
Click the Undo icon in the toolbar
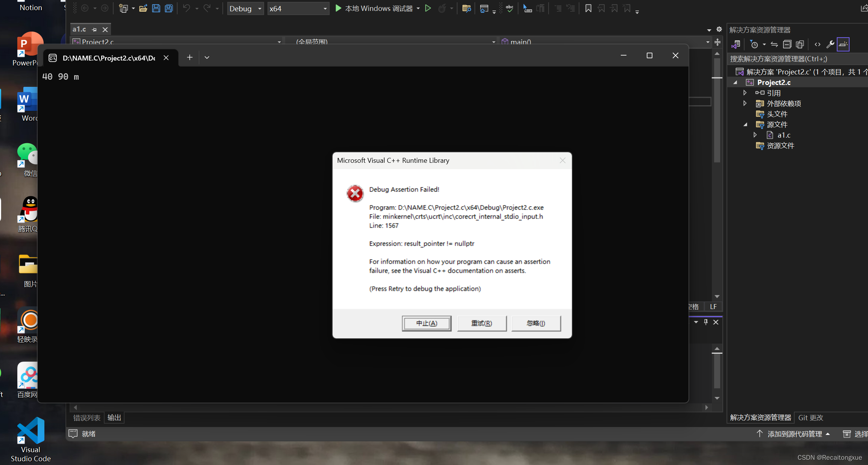click(187, 8)
